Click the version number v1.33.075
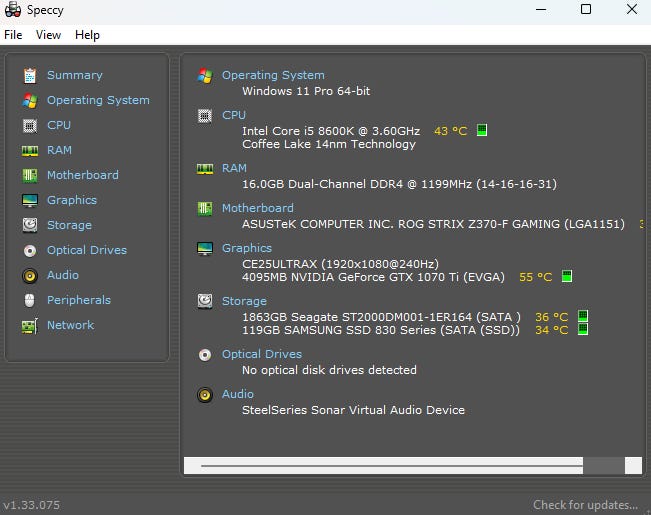The image size is (651, 515). (32, 505)
